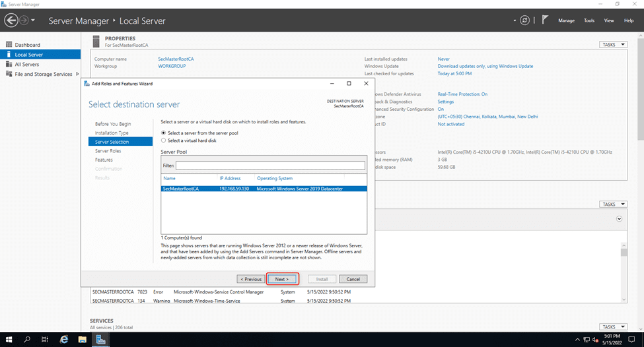Expand File and Storage Services arrow
The width and height of the screenshot is (644, 347).
point(77,75)
